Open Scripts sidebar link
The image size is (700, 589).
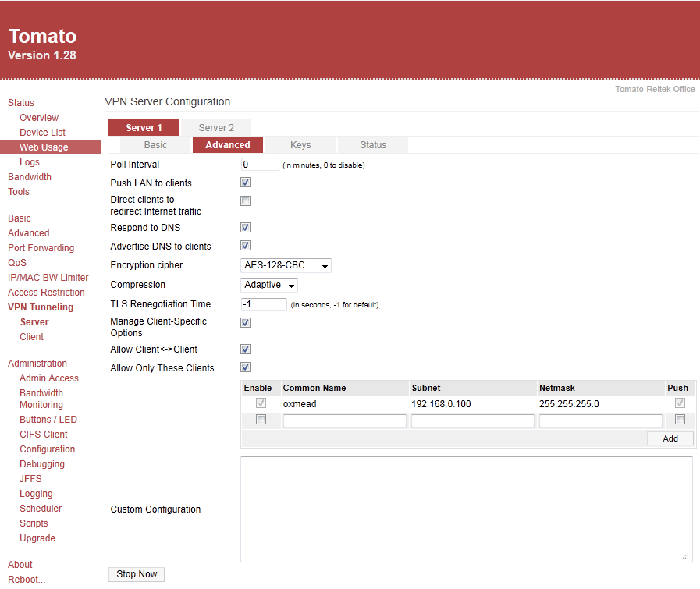(x=34, y=523)
